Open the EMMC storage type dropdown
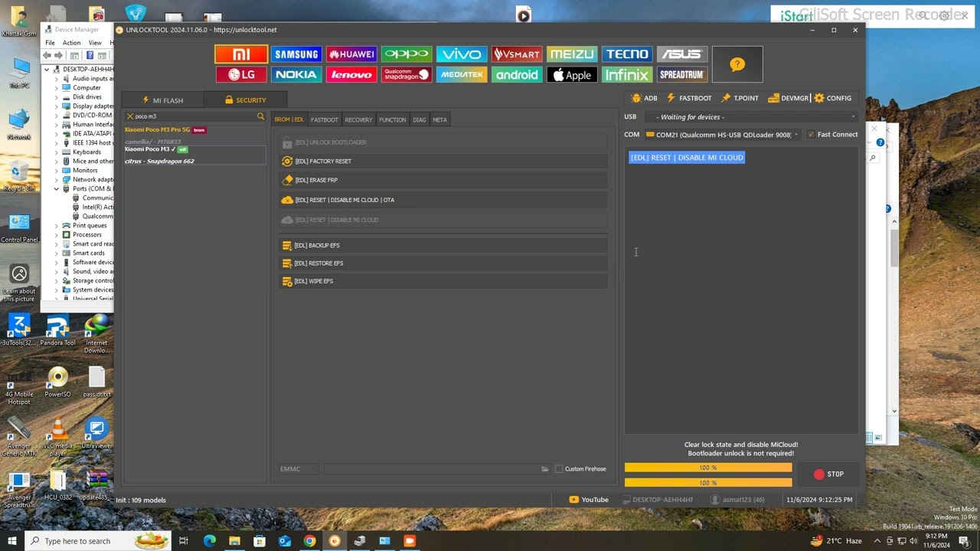This screenshot has width=980, height=551. 299,469
